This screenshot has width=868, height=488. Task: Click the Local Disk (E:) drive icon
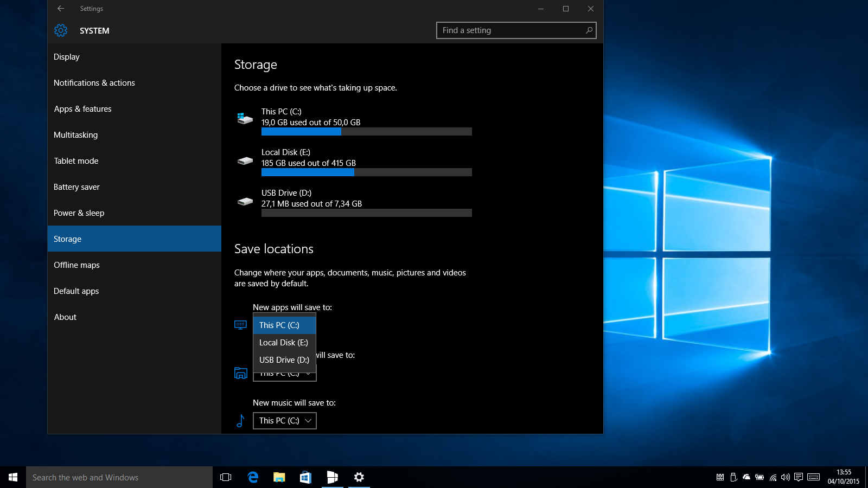tap(245, 160)
